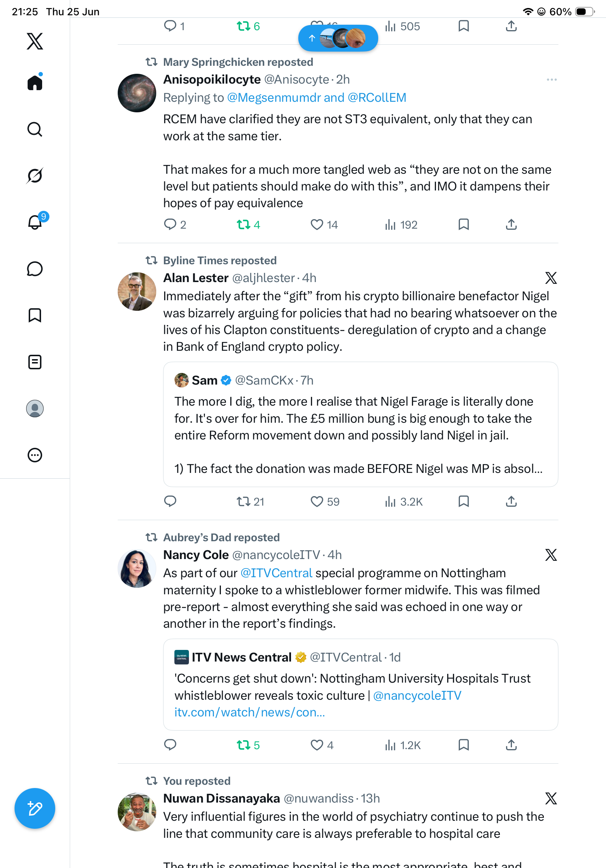The image size is (606, 868).
Task: Go to X logo home
Action: click(x=35, y=41)
